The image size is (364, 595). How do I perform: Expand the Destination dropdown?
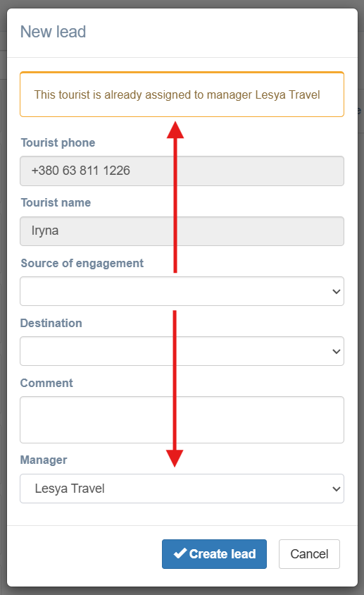tap(182, 351)
